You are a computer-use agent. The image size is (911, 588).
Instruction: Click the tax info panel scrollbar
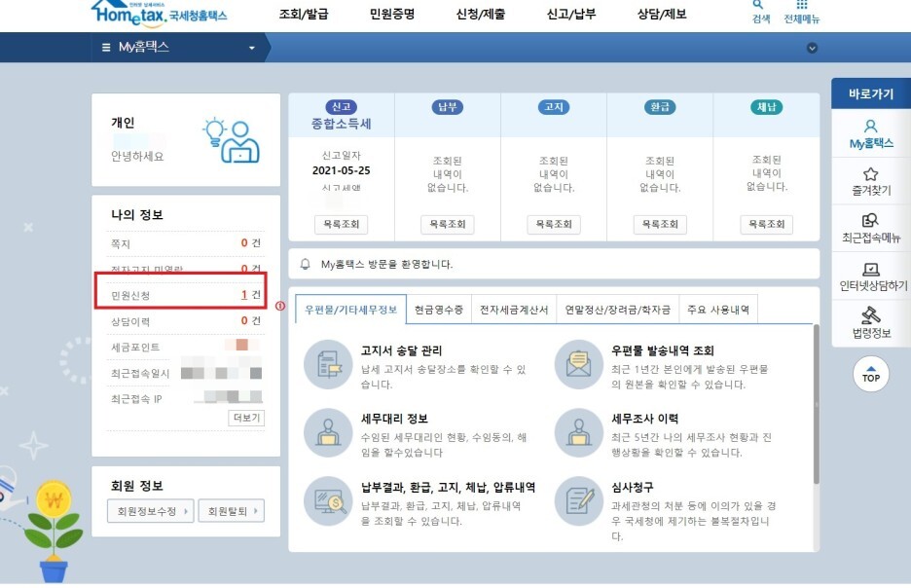click(817, 405)
